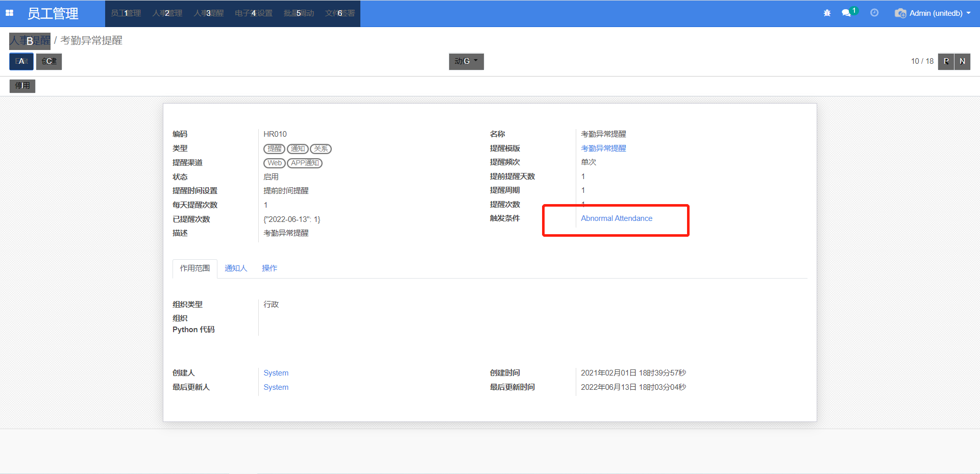Open the 电子签设置 top menu
The height and width of the screenshot is (474, 980).
(254, 13)
